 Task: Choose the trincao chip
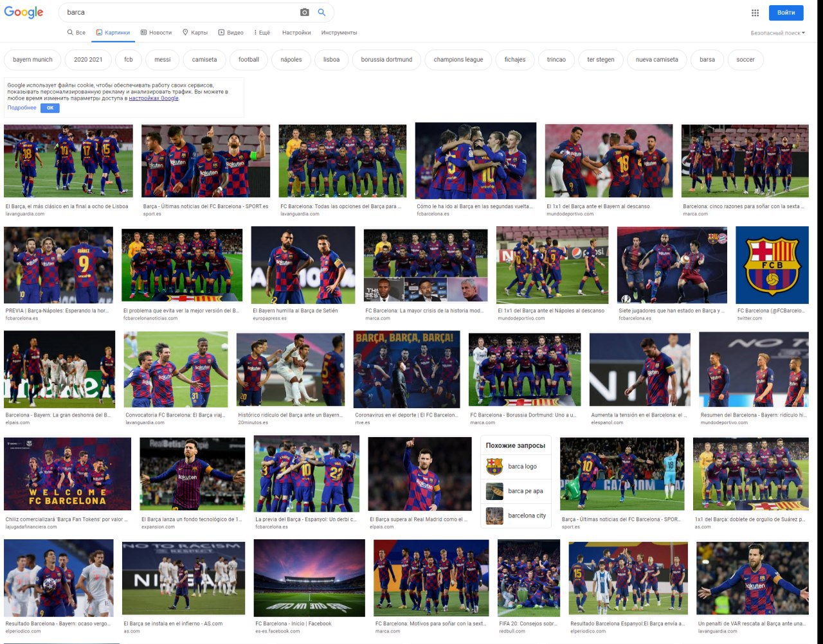click(556, 60)
